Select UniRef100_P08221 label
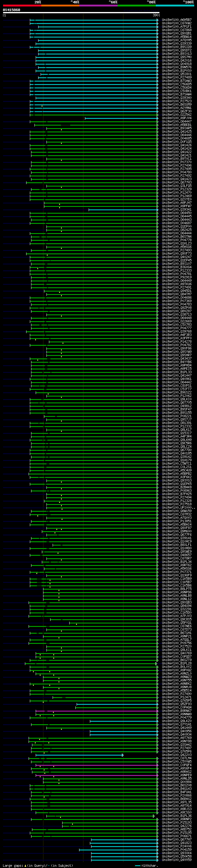 177,416
